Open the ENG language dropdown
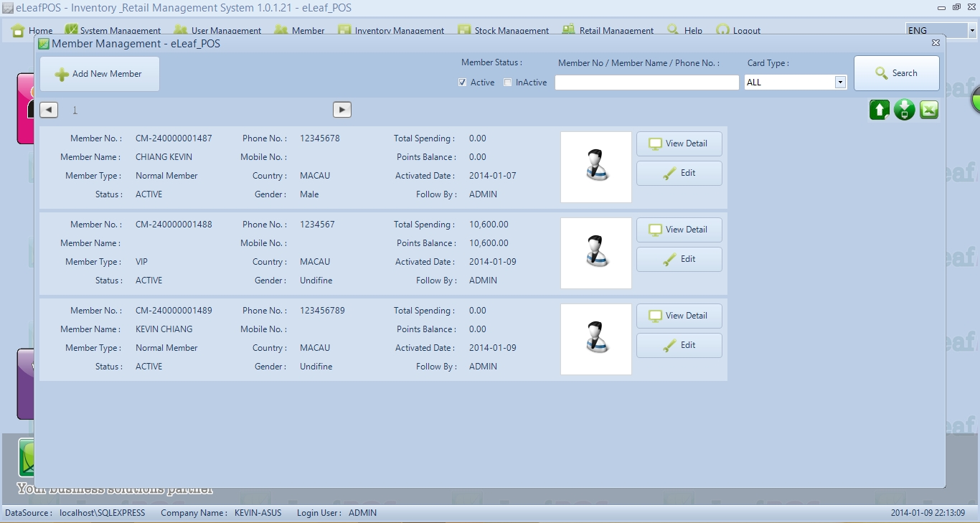980x523 pixels. (972, 31)
